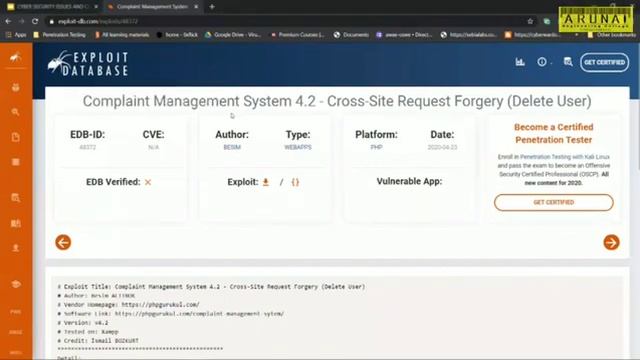The width and height of the screenshot is (640, 360).
Task: Open the All learning materials bookmark
Action: [122, 35]
